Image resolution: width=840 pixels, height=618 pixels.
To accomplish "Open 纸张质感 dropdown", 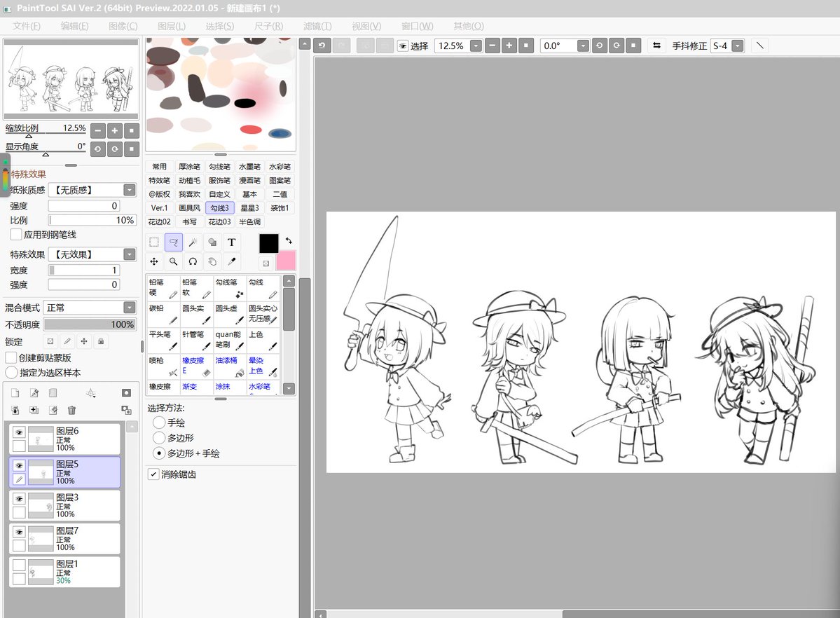I will tap(130, 190).
